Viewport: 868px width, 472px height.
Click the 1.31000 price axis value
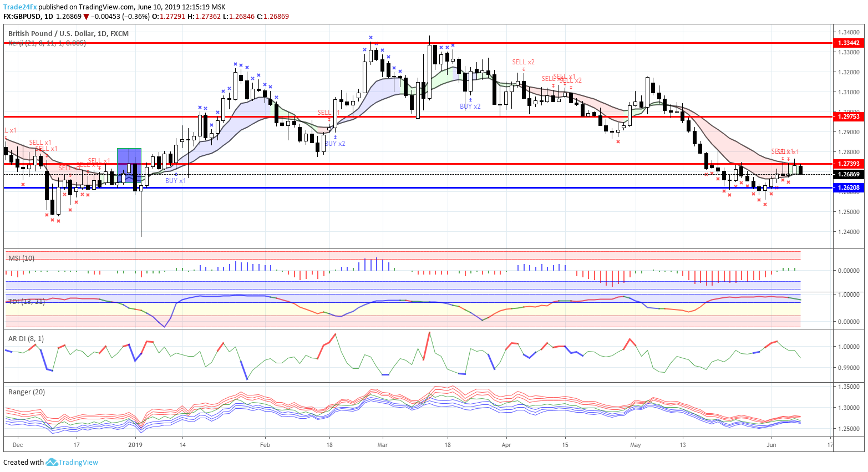(849, 92)
